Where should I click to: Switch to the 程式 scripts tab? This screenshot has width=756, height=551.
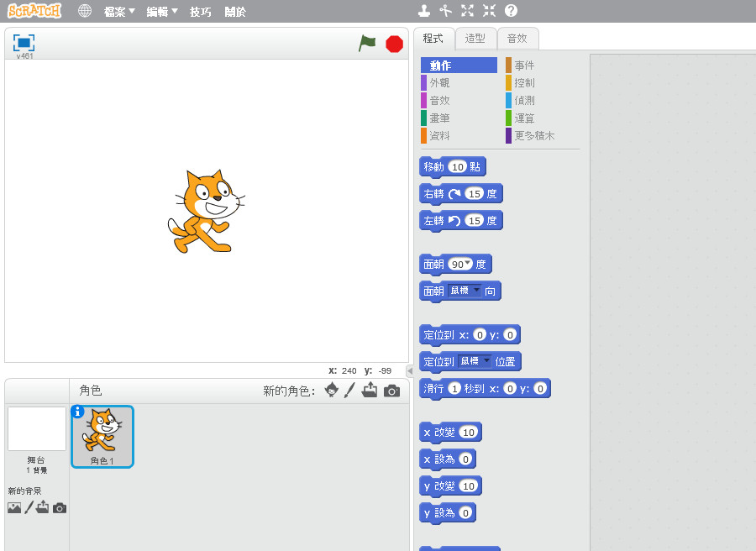433,39
